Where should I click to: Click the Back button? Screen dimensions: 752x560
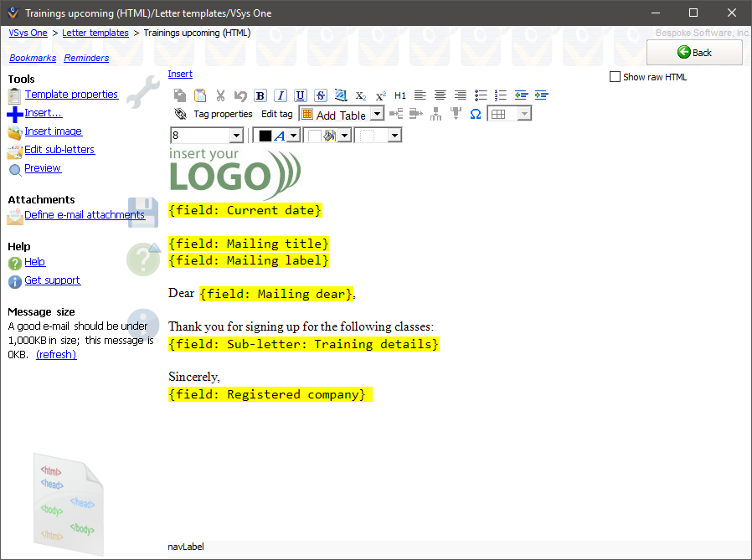tap(694, 52)
